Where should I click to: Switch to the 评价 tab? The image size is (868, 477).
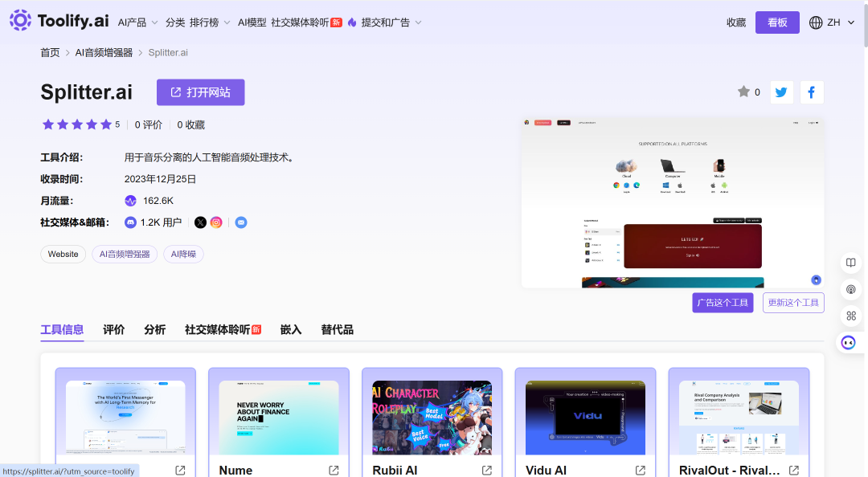pos(114,330)
